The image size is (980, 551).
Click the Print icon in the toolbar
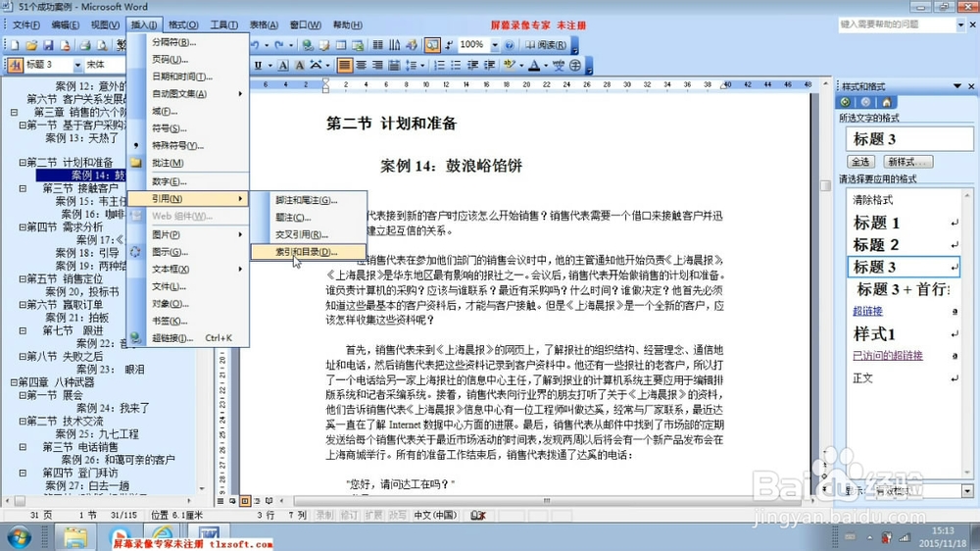click(85, 45)
